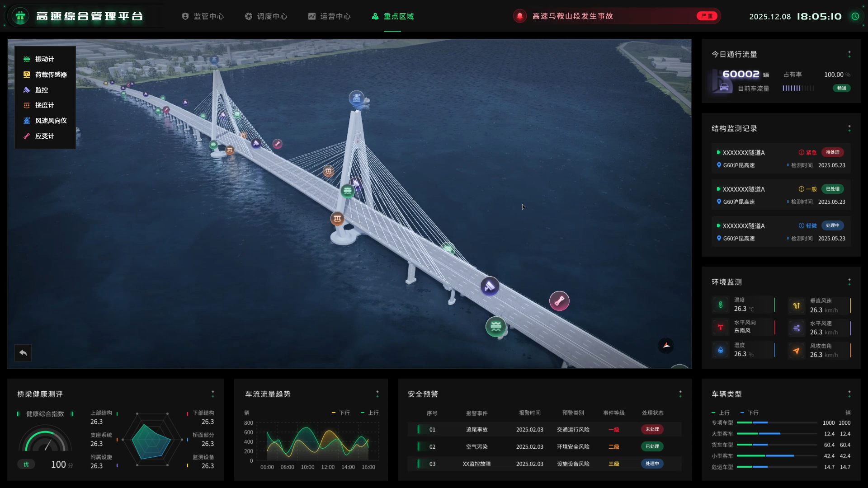Click the large purple surveillance camera marker

(490, 286)
